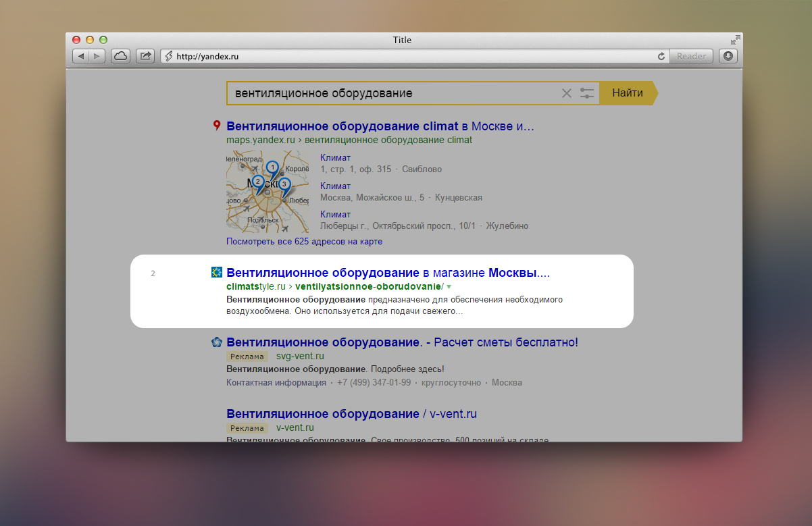Open the maps.yandex.ru green URL link
The image size is (812, 526).
260,140
